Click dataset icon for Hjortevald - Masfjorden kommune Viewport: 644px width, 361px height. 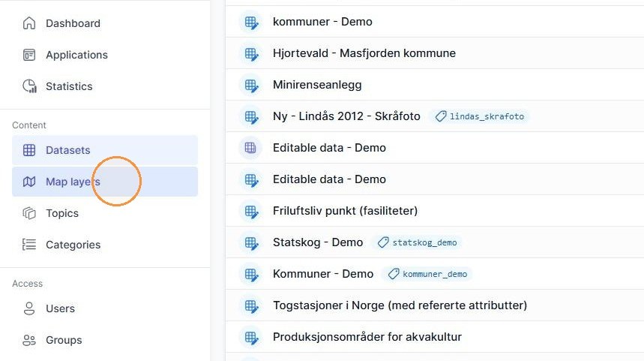tap(251, 53)
